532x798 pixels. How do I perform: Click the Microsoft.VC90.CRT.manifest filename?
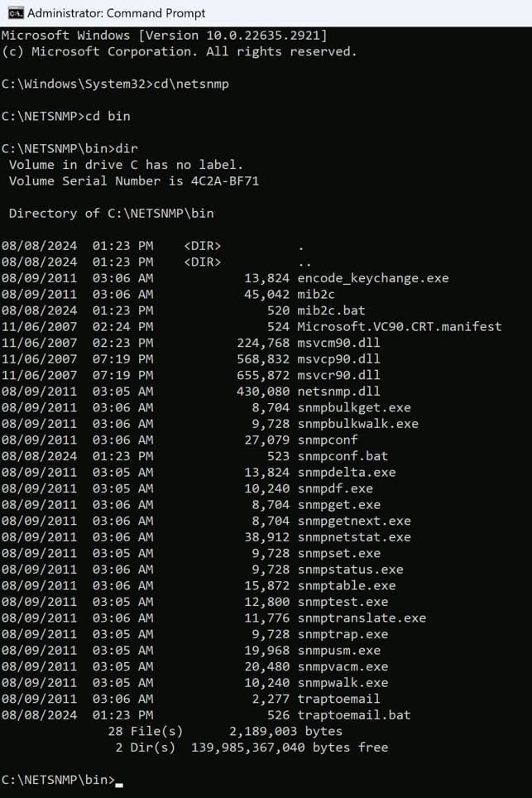[x=399, y=326]
